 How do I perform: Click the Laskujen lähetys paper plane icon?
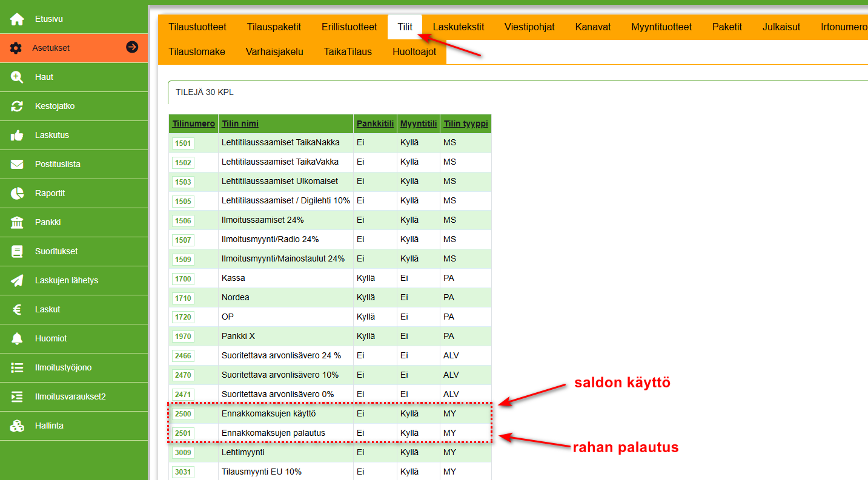point(17,280)
